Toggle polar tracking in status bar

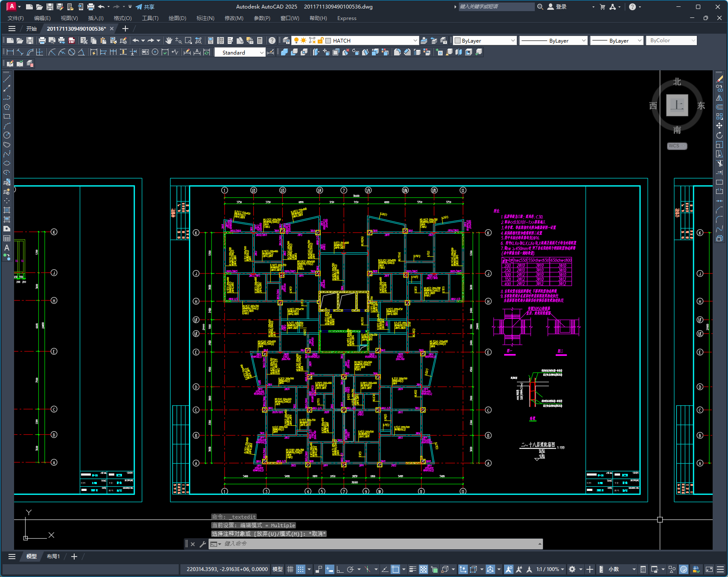pos(351,569)
